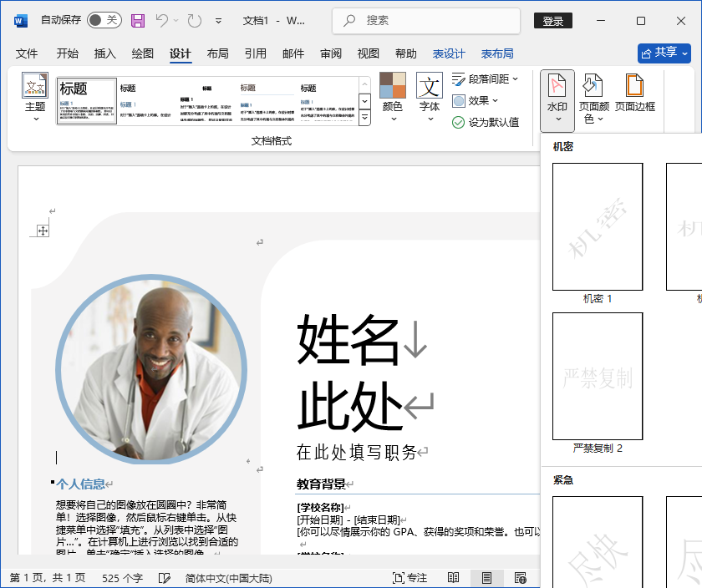This screenshot has width=702, height=588.
Task: Open the document styles gallery More arrow
Action: click(x=364, y=116)
